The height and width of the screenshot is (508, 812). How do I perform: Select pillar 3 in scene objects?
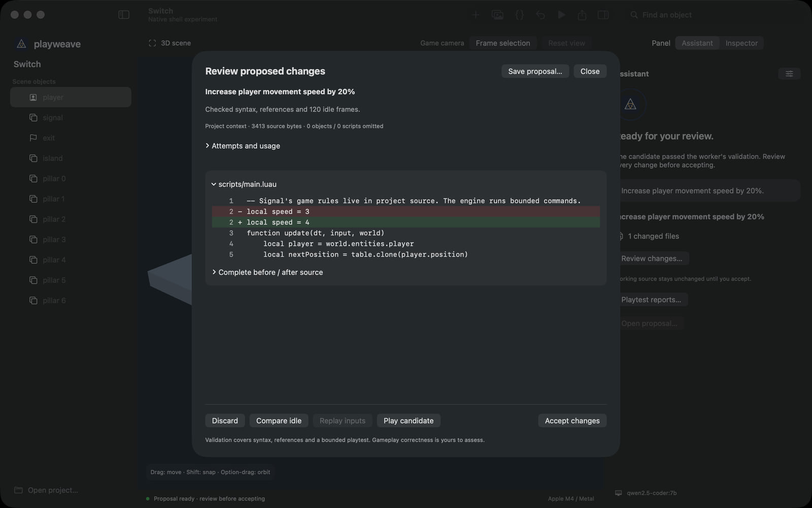(71, 239)
